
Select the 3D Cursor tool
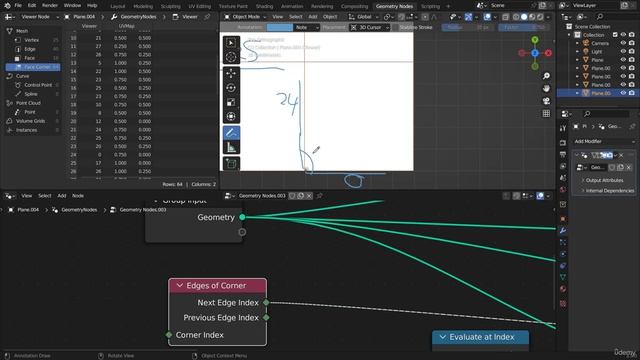point(231,57)
